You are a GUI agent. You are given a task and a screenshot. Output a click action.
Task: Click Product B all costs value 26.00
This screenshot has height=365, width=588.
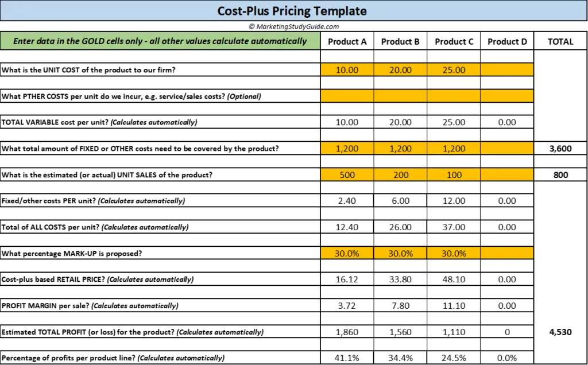[x=400, y=227]
